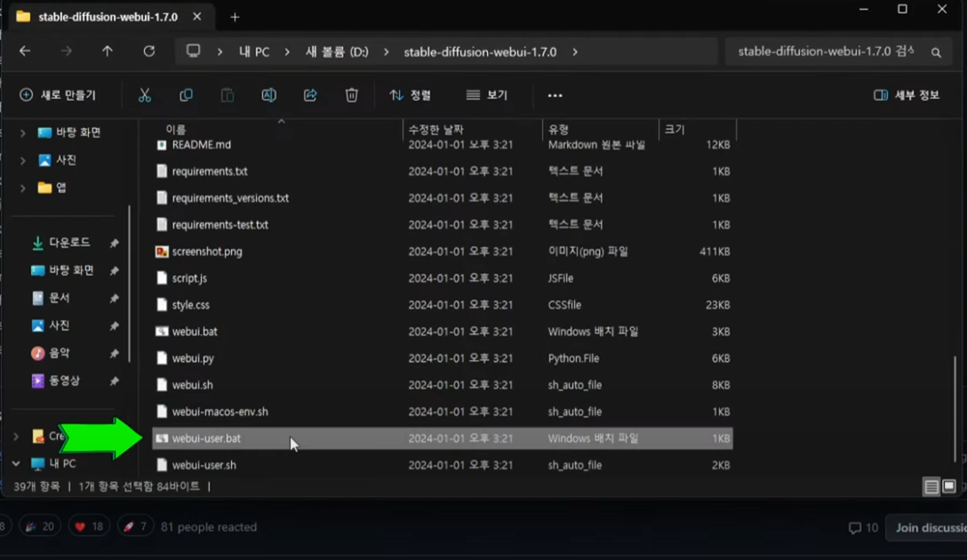The image size is (967, 560).
Task: Click the Delete trash icon
Action: 352,95
